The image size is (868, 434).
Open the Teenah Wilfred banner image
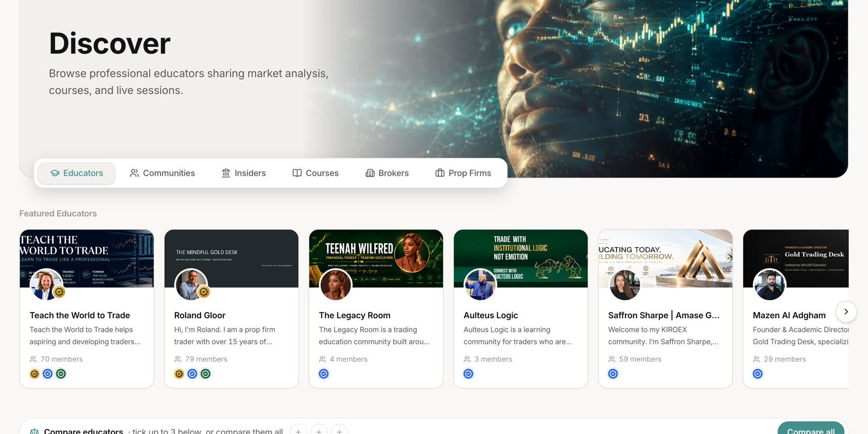click(376, 259)
